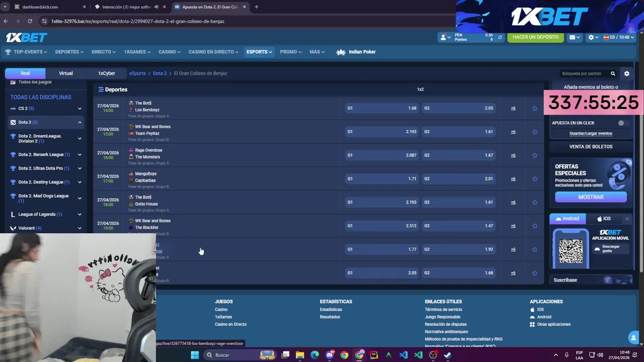Viewport: 644px width, 362px height.
Task: Open the CASINO EN DIRECTO menu
Action: pos(213,52)
